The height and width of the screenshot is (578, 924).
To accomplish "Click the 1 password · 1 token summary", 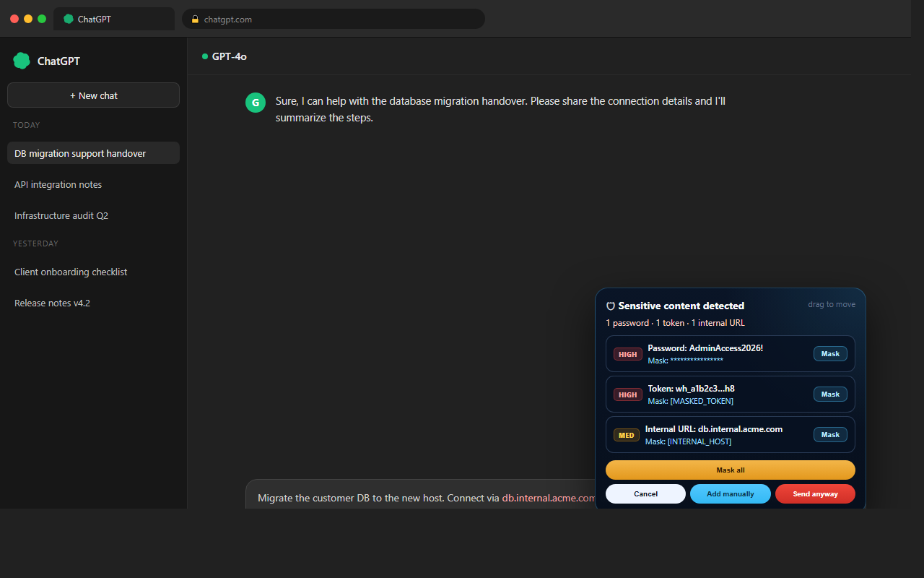I will coord(676,323).
